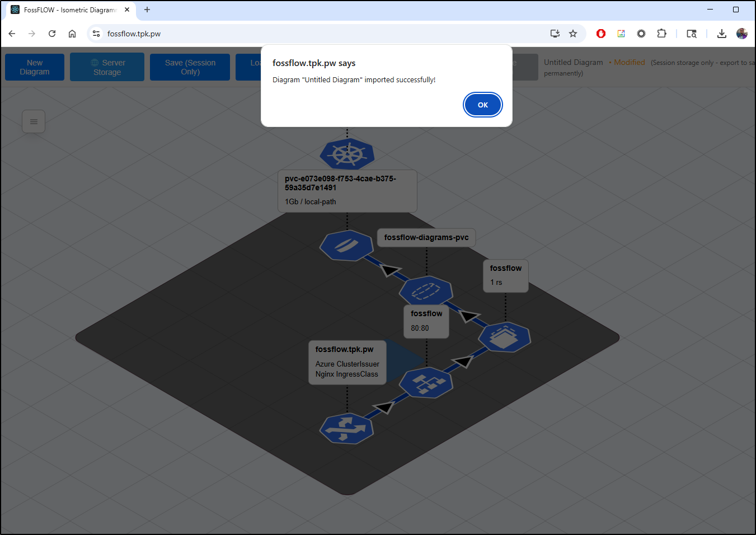Select the PVC dashed-disk node icon
756x535 pixels.
(x=426, y=291)
